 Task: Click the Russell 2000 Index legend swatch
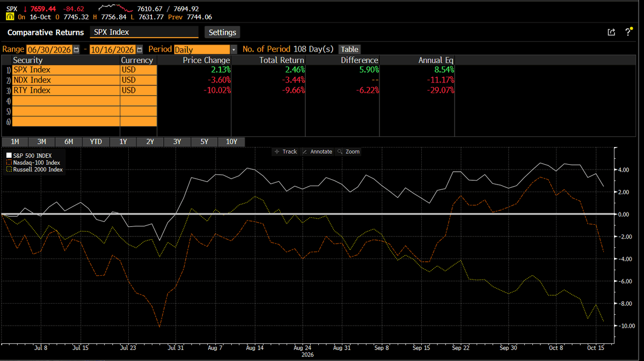pyautogui.click(x=9, y=170)
